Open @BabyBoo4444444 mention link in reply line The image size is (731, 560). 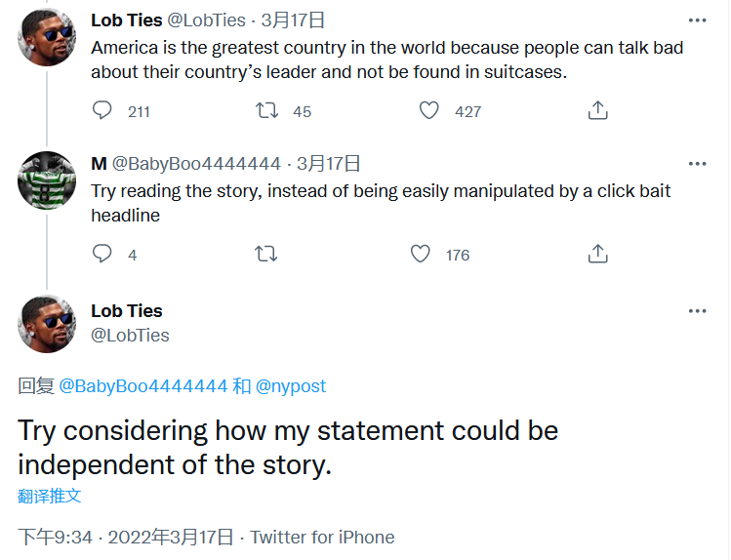click(143, 386)
